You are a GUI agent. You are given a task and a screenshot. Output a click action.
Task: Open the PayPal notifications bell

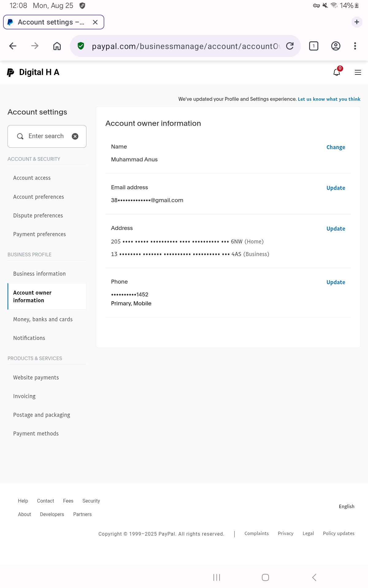pos(337,72)
